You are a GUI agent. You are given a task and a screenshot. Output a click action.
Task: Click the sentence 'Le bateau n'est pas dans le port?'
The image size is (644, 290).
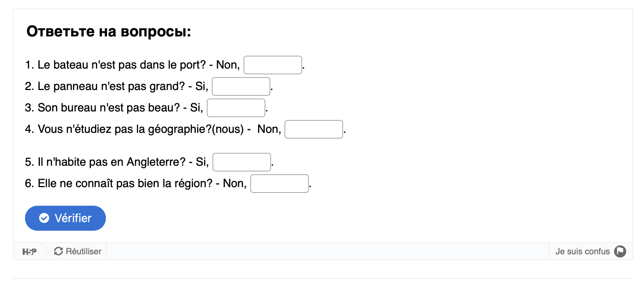tap(122, 65)
